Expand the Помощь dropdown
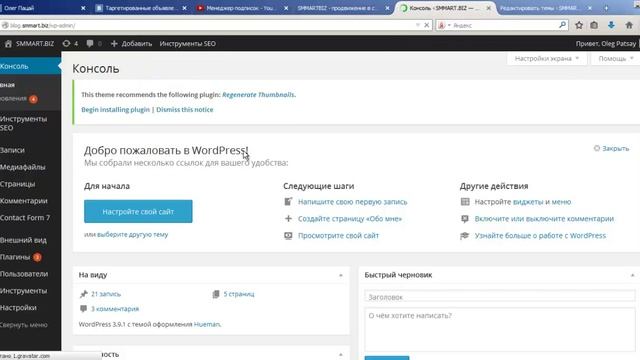This screenshot has height=360, width=640. [616, 59]
